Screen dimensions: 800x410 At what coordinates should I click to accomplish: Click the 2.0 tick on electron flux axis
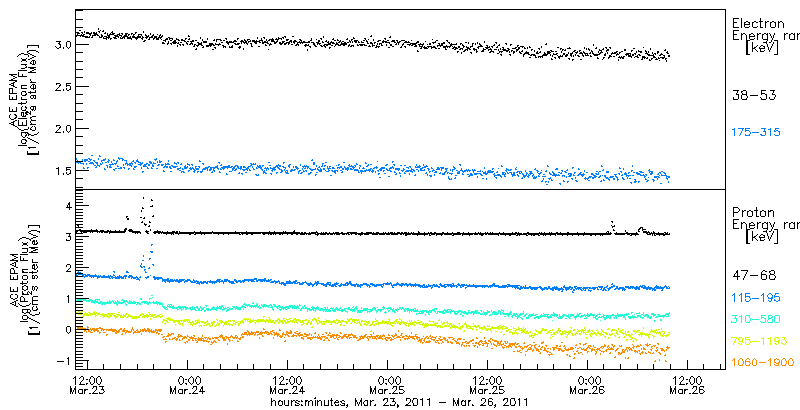(61, 128)
